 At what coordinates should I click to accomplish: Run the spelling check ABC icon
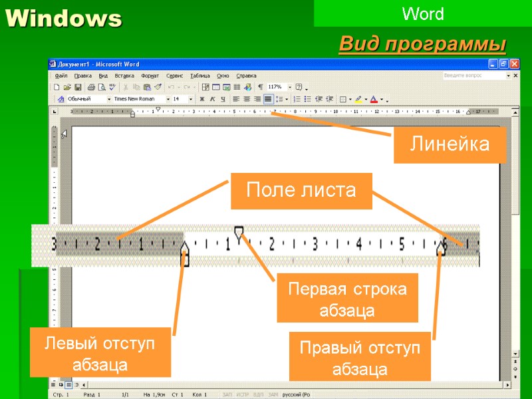coord(112,87)
